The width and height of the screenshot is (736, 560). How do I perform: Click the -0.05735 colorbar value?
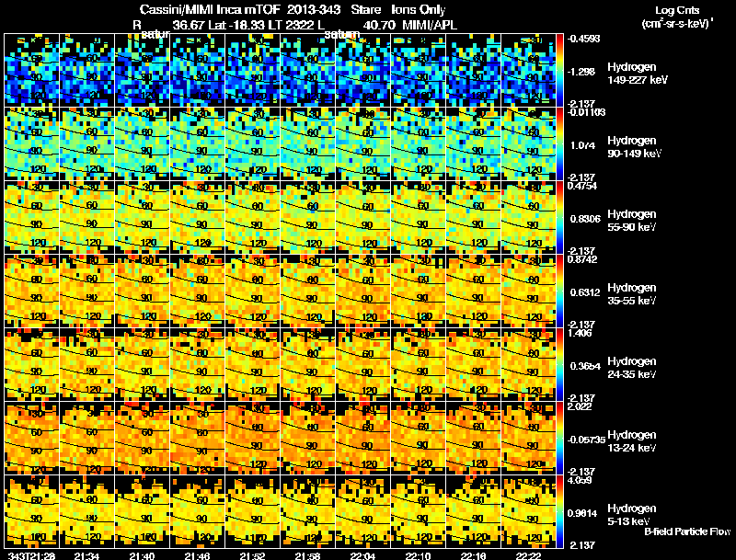point(586,440)
